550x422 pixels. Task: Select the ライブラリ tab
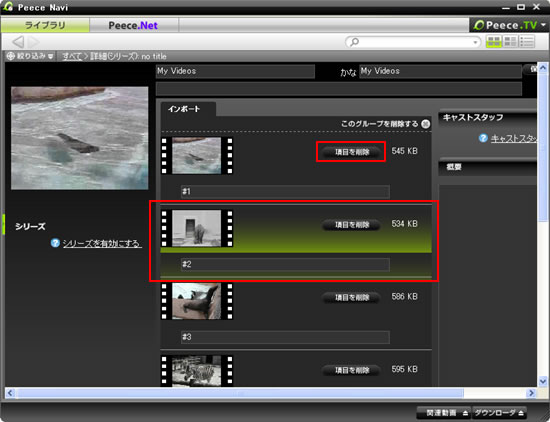[45, 25]
